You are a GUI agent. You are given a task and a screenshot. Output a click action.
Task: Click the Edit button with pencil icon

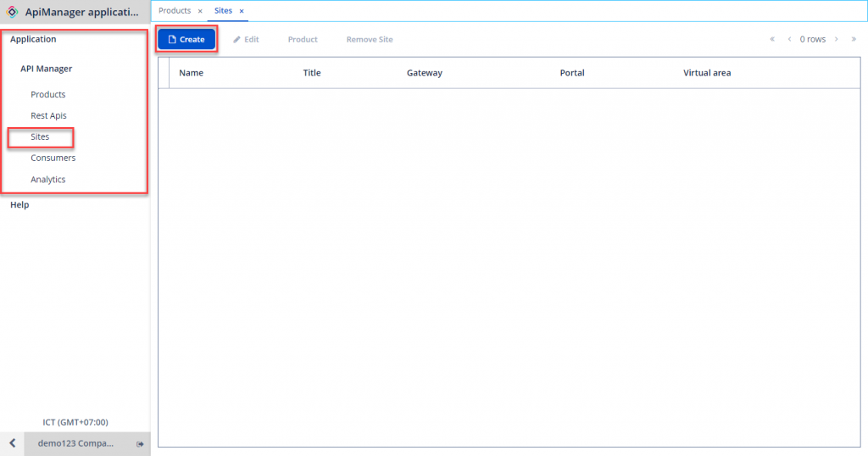(246, 39)
